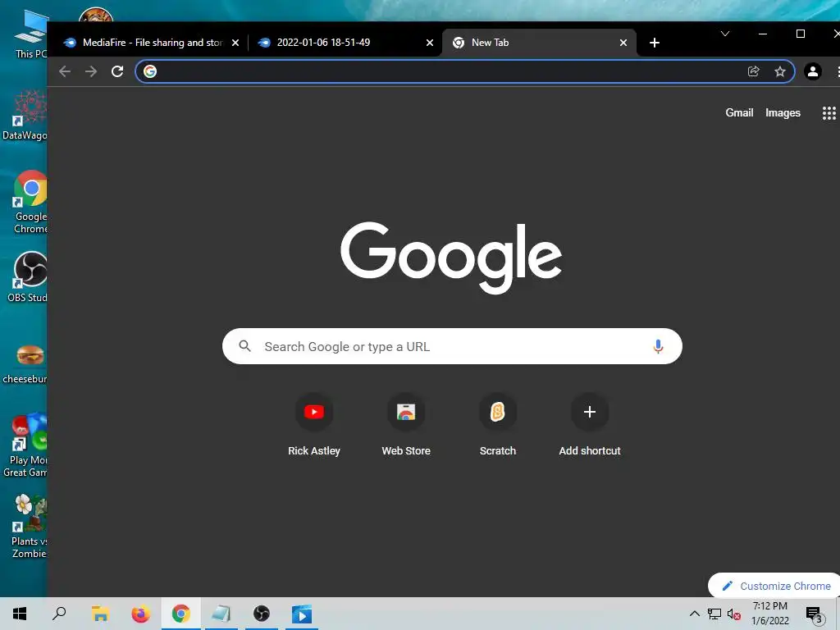Open a new tab with the plus button
The width and height of the screenshot is (840, 630).
coord(654,43)
